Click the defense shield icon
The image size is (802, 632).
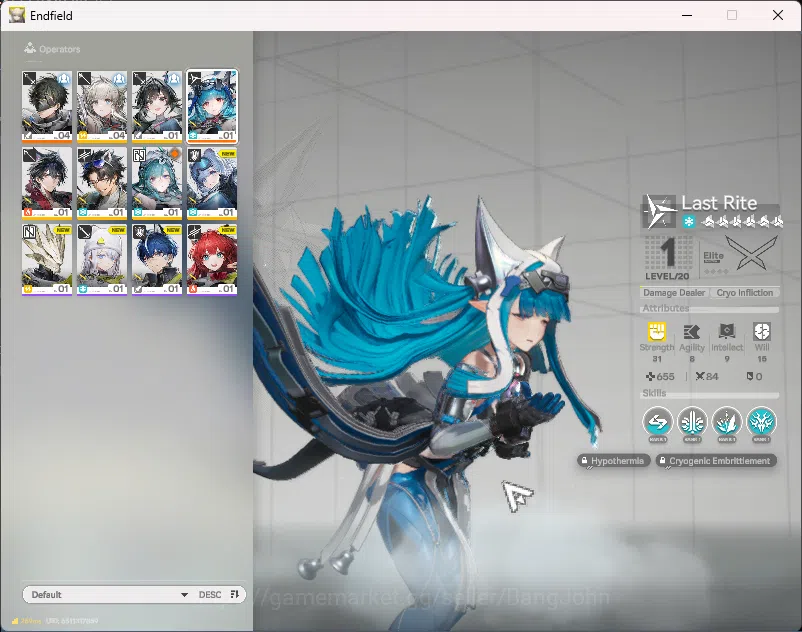pyautogui.click(x=750, y=376)
